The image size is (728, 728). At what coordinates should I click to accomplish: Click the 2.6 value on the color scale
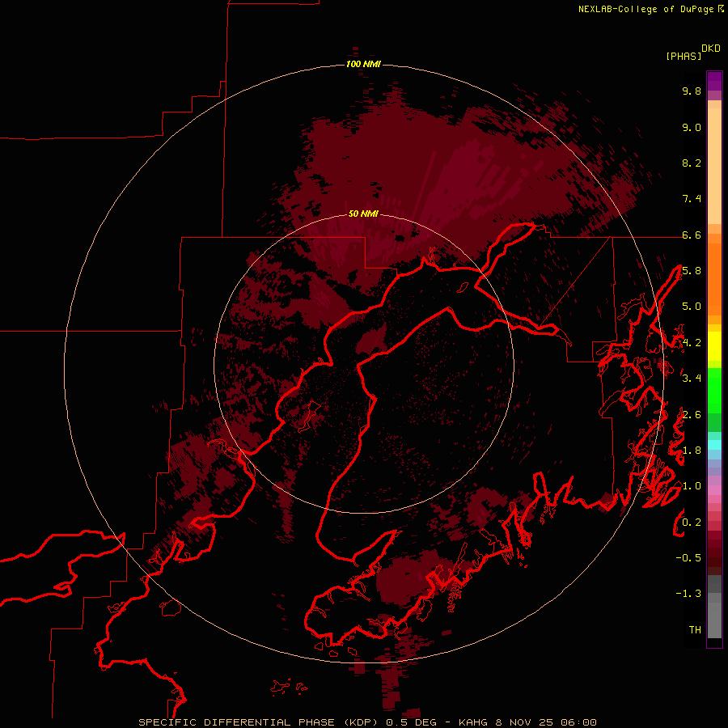pyautogui.click(x=692, y=415)
